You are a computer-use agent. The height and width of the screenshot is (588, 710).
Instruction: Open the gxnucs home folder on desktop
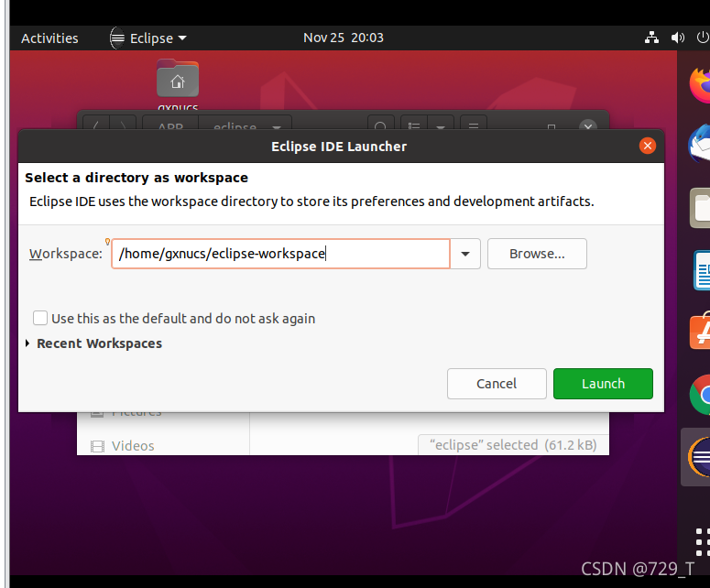[x=178, y=85]
